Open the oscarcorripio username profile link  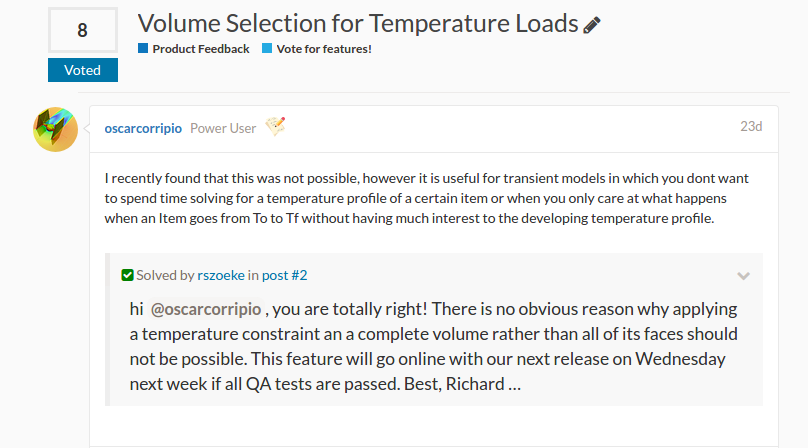pos(143,128)
